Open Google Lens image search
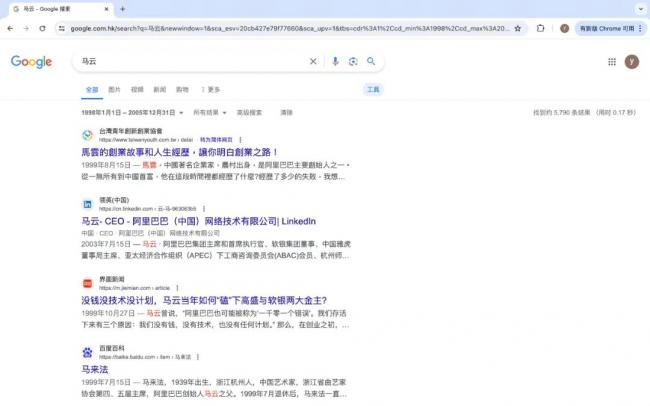Screen dimensions: 650x406 click(x=353, y=61)
